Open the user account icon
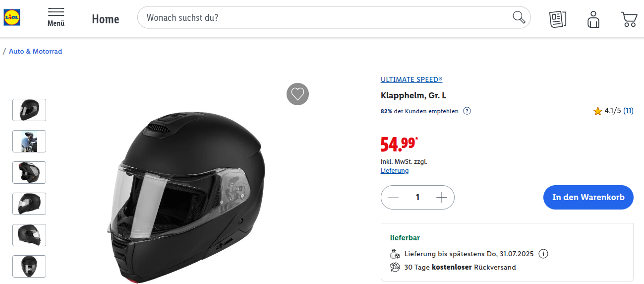Viewport: 644px width, 284px height. [x=593, y=19]
